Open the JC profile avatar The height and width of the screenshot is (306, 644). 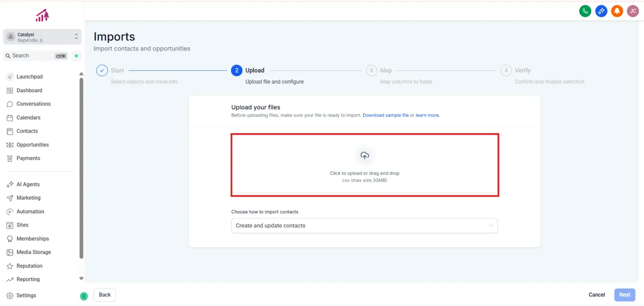click(x=633, y=11)
